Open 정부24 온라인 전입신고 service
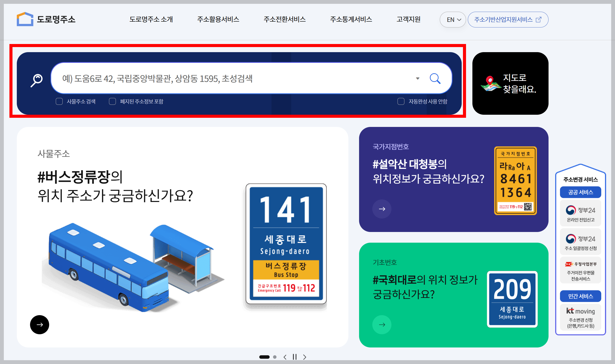The image size is (615, 364). [581, 213]
